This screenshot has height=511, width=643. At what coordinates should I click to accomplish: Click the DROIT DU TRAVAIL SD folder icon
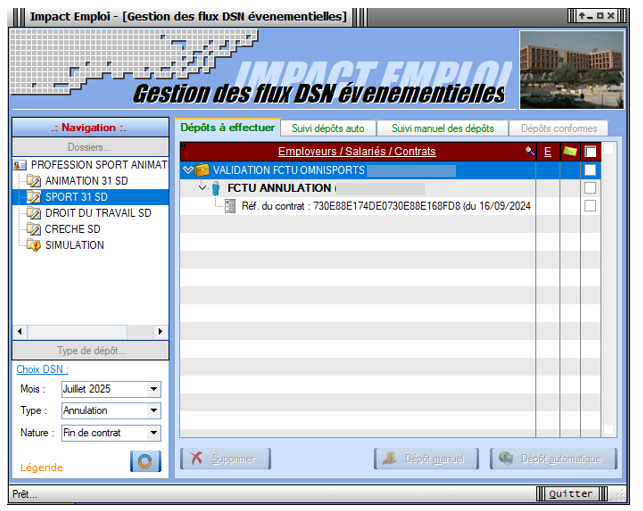click(34, 213)
